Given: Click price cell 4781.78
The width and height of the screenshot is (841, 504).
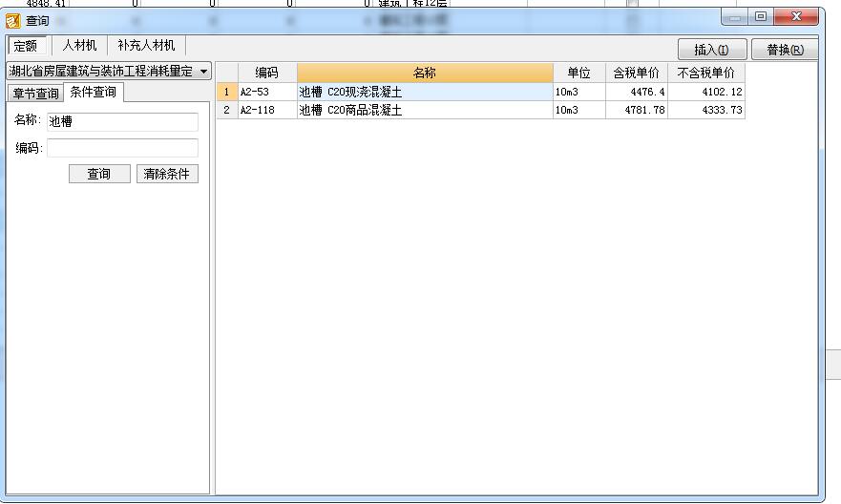Looking at the screenshot, I should (x=637, y=110).
